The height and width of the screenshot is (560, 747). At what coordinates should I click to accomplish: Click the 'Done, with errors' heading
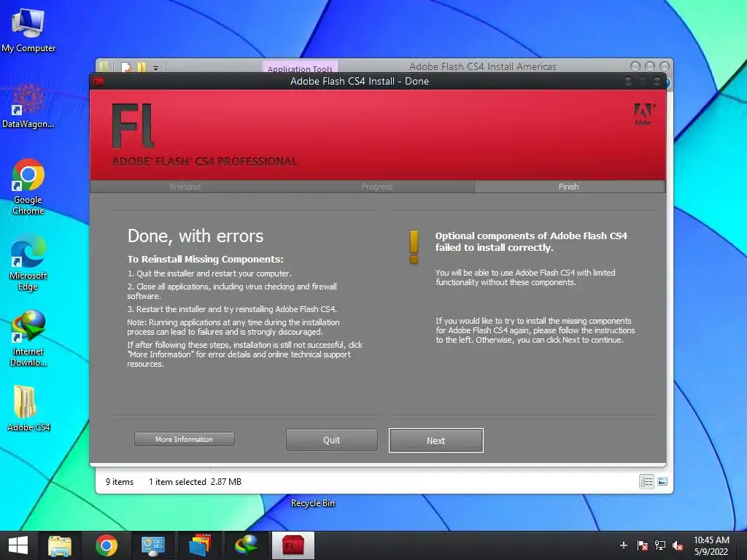click(196, 236)
